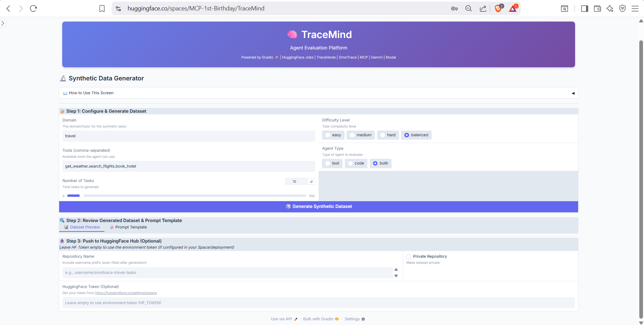Focus the Repository Name field

[228, 273]
